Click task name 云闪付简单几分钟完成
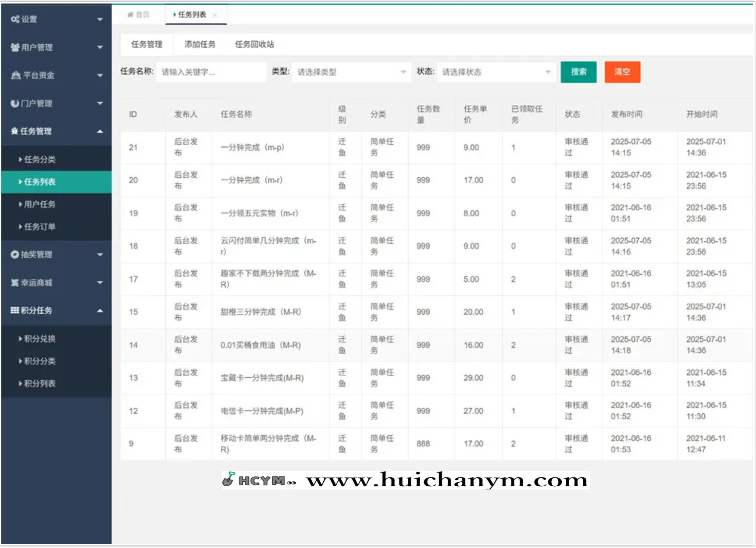756x548 pixels. pos(268,246)
